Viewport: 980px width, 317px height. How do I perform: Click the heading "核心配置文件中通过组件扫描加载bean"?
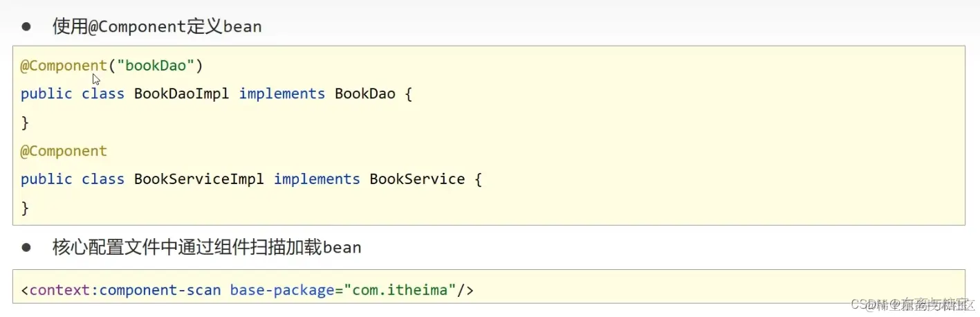[207, 247]
